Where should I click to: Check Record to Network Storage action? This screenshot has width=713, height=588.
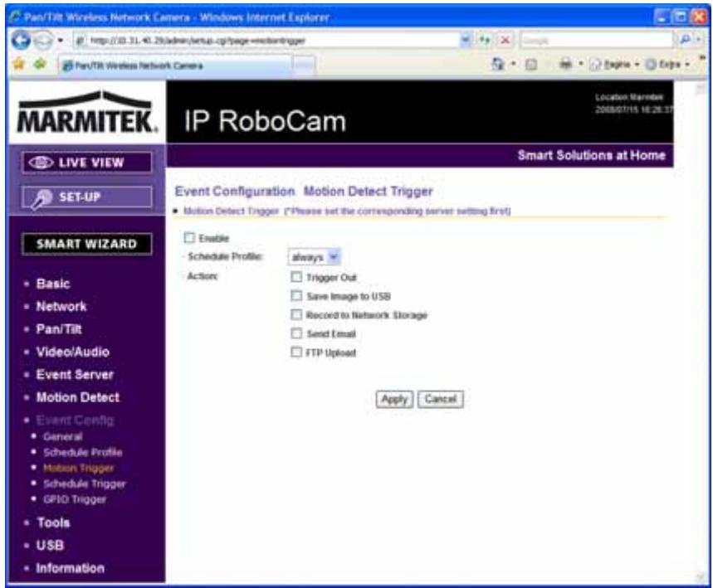click(296, 315)
